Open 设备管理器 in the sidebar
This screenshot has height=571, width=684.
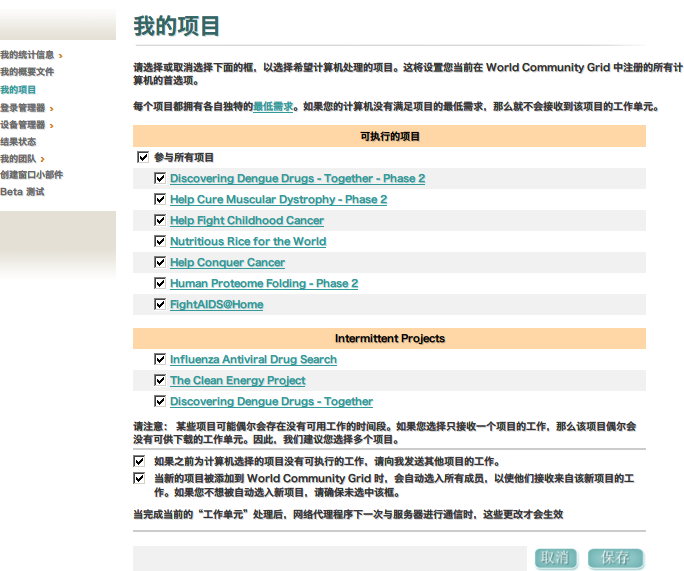[23, 125]
